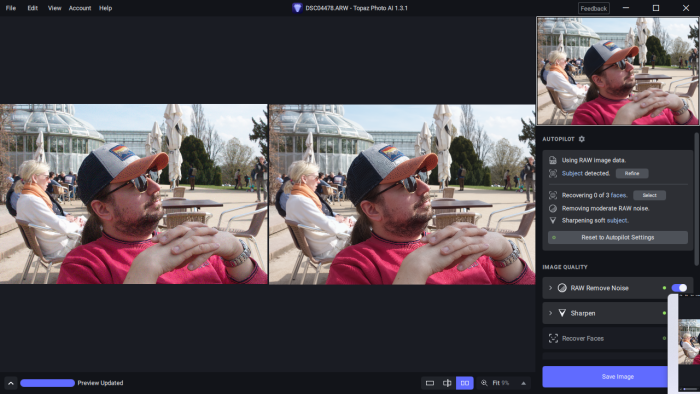Viewport: 700px width, 394px height.
Task: Click the subject link in Sharpening row
Action: point(617,220)
